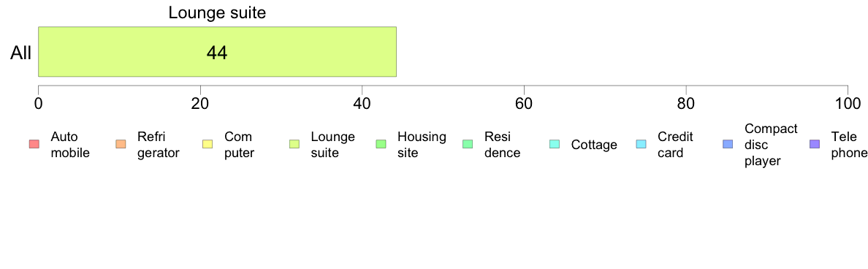Select the Cottage cyan legend swatch
This screenshot has height=269, width=868.
point(555,145)
